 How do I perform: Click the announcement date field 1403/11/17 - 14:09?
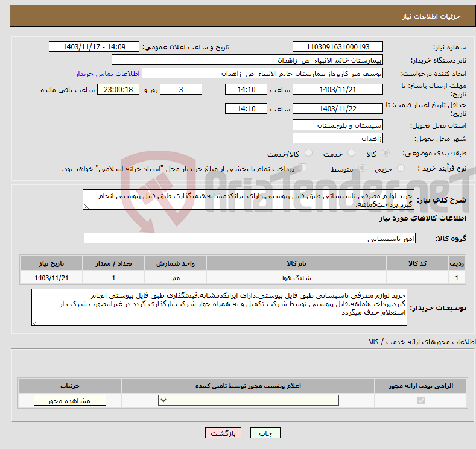(94, 46)
